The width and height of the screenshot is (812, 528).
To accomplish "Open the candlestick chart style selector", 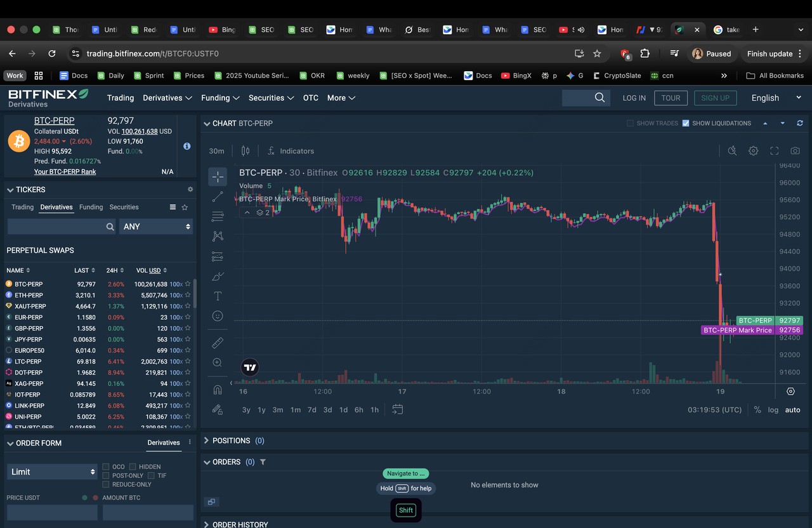I will coord(246,151).
